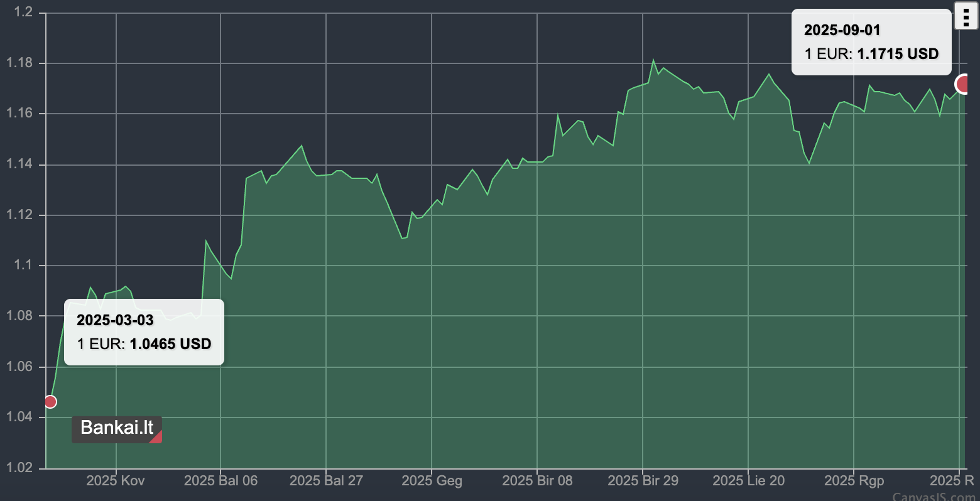Click the "2025 Bal 06" x-axis label
Viewport: 980px width, 501px height.
(x=220, y=481)
